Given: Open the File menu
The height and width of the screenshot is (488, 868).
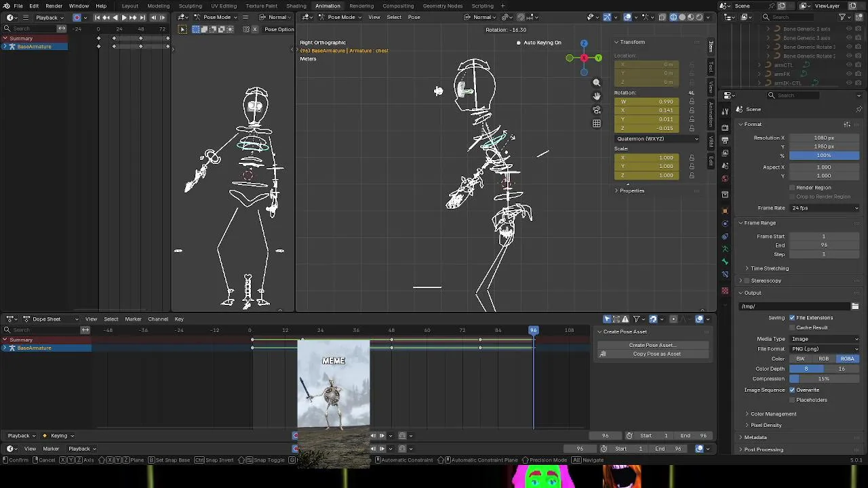Looking at the screenshot, I should [18, 5].
